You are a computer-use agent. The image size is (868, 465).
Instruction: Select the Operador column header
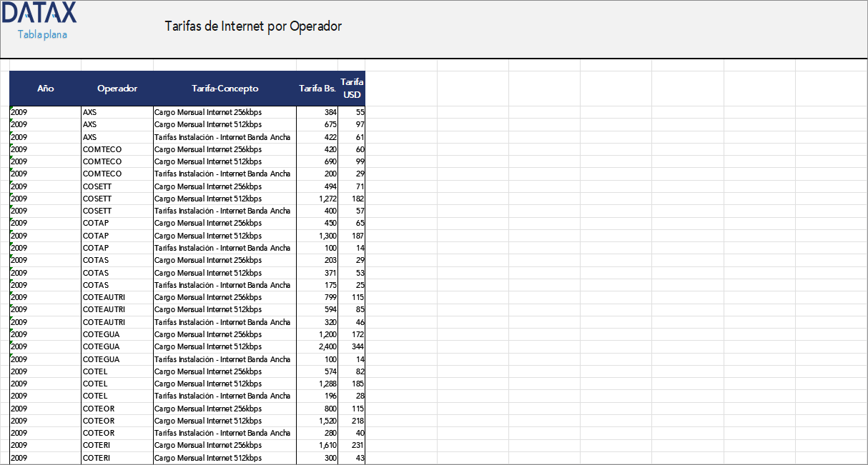(117, 89)
